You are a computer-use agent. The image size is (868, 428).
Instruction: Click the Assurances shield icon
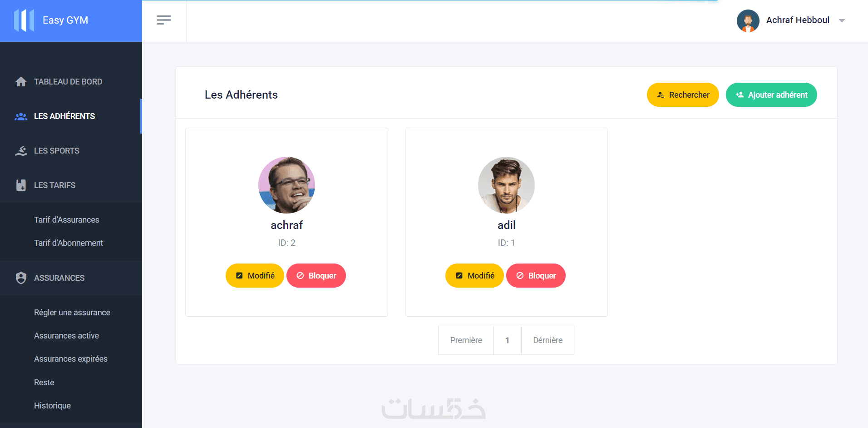(21, 278)
